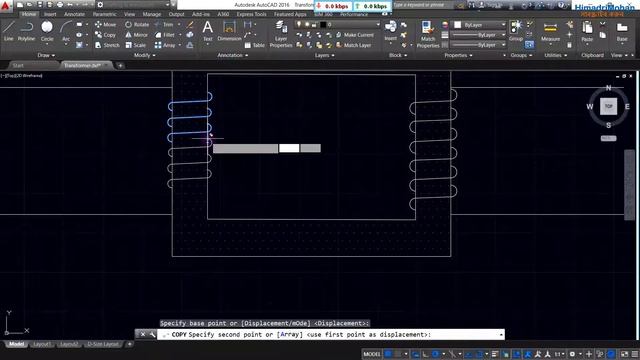Select the Line tool
The width and height of the screenshot is (640, 360).
[9, 31]
